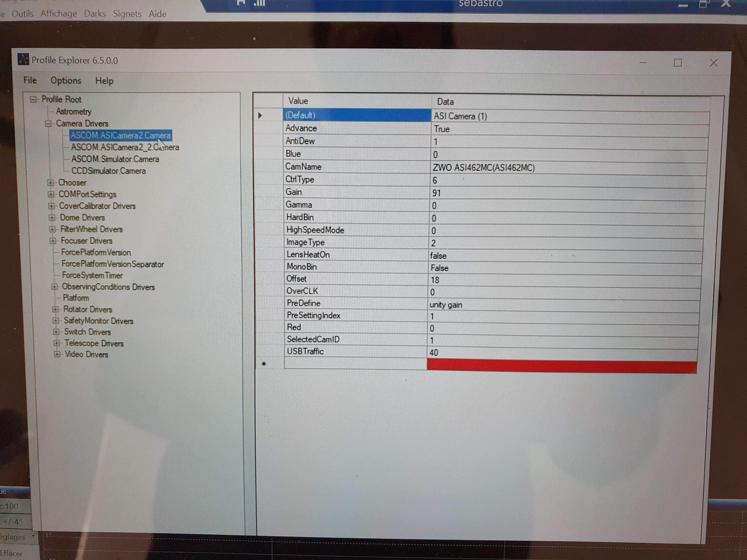
Task: Open the Options menu
Action: 66,81
